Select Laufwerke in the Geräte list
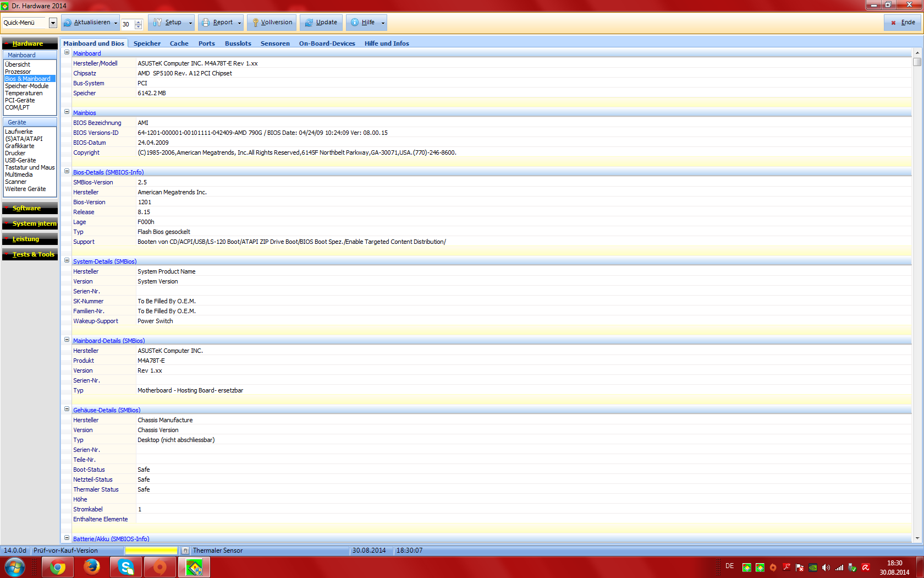This screenshot has height=578, width=924. point(19,132)
